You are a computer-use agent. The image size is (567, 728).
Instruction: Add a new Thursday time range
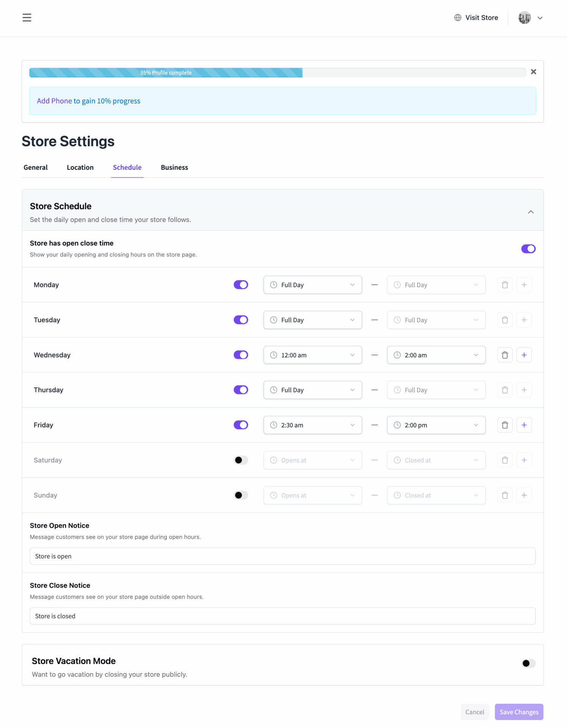pyautogui.click(x=524, y=390)
